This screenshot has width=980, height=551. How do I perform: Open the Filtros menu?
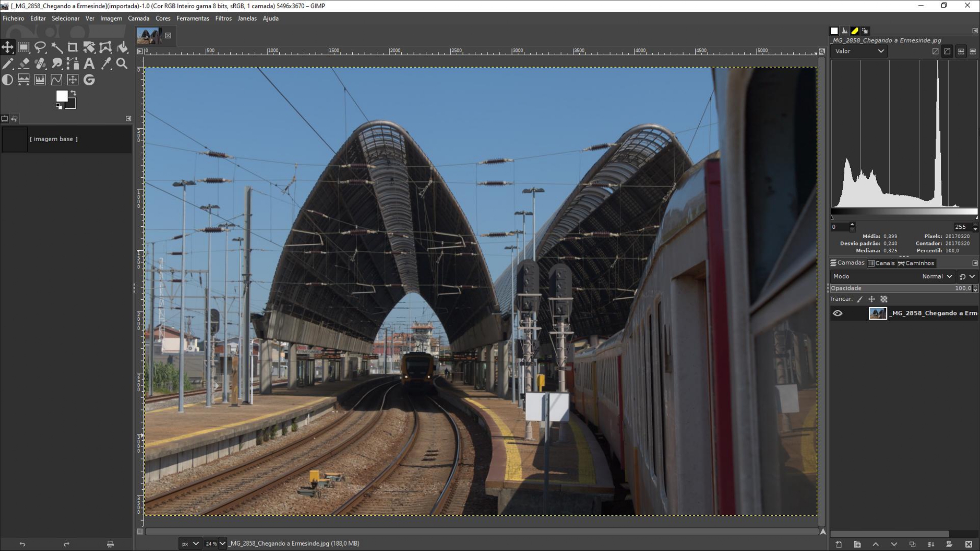(x=223, y=18)
